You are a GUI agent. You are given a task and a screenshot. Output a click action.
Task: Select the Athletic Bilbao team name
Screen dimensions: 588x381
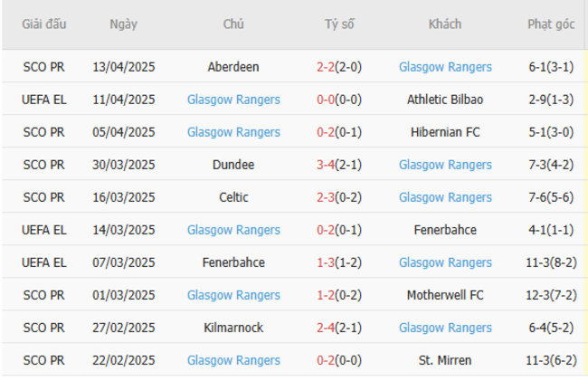445,100
